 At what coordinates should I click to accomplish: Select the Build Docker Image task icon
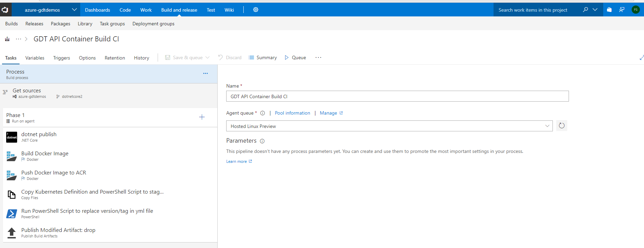click(12, 156)
